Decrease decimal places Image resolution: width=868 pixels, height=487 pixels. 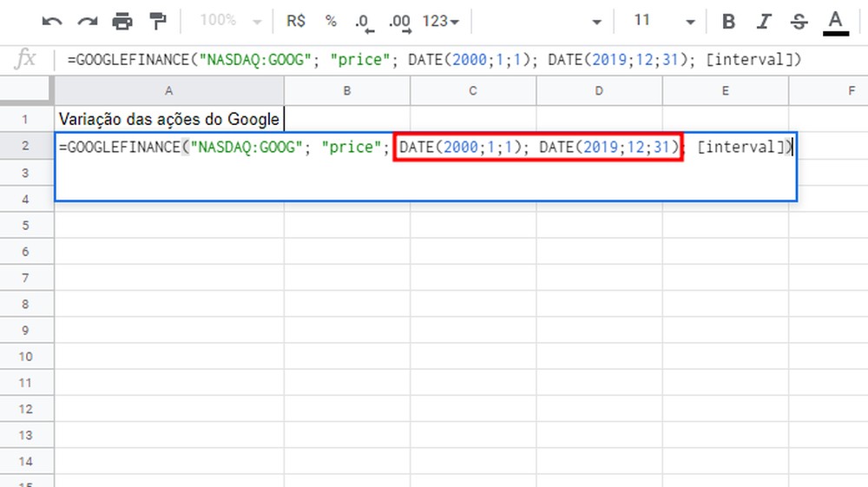pyautogui.click(x=365, y=23)
